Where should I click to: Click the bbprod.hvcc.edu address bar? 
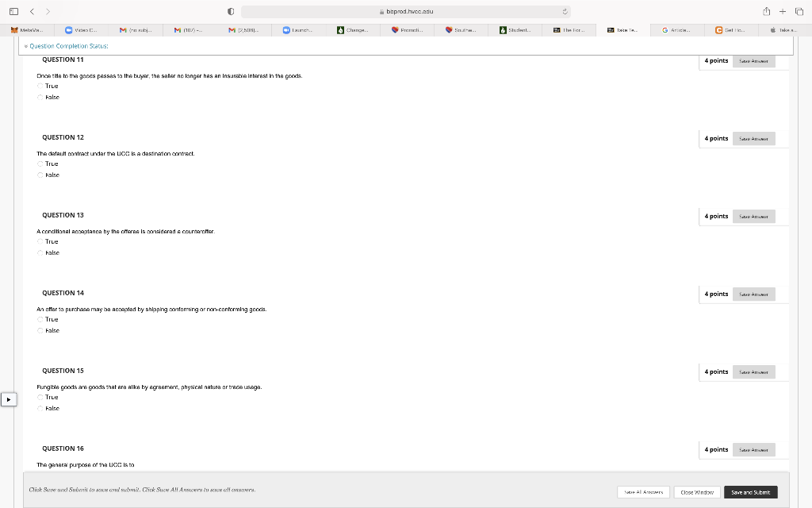coord(406,11)
